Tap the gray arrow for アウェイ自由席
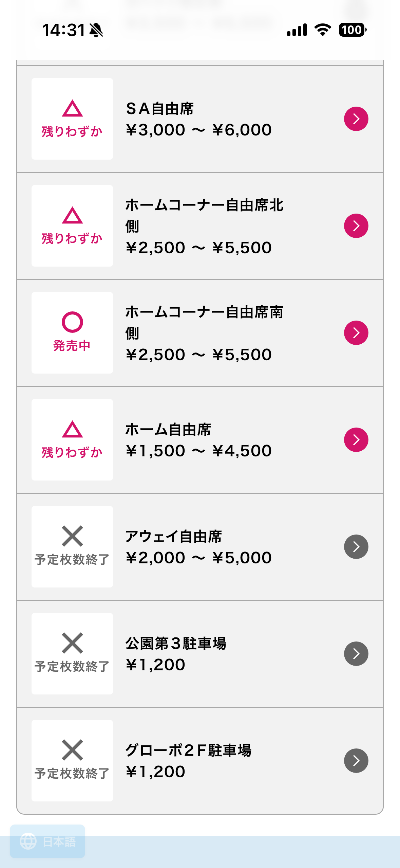400x868 pixels. coord(356,547)
